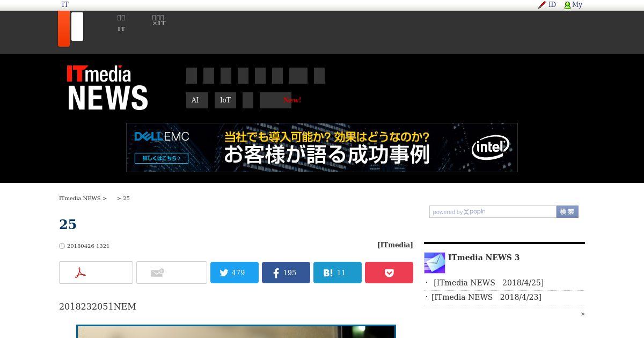Click the 25 breadcrumb item
The width and height of the screenshot is (644, 338).
point(126,199)
